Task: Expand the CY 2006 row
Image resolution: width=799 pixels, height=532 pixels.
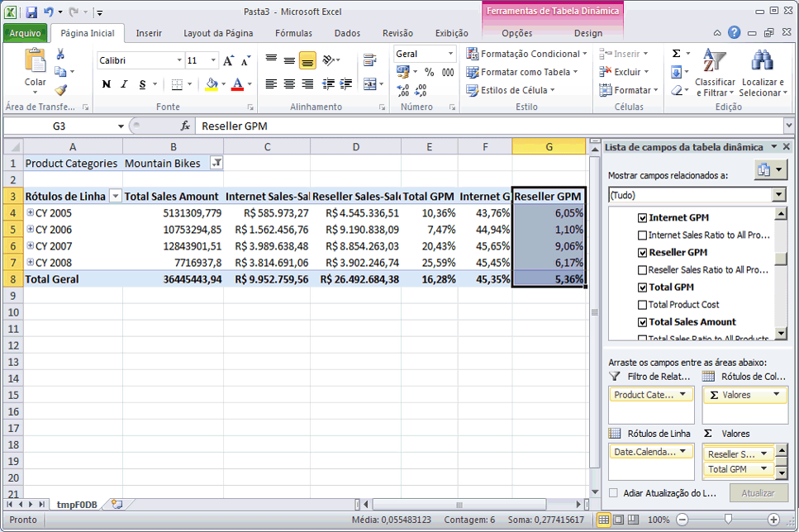Action: click(x=30, y=230)
